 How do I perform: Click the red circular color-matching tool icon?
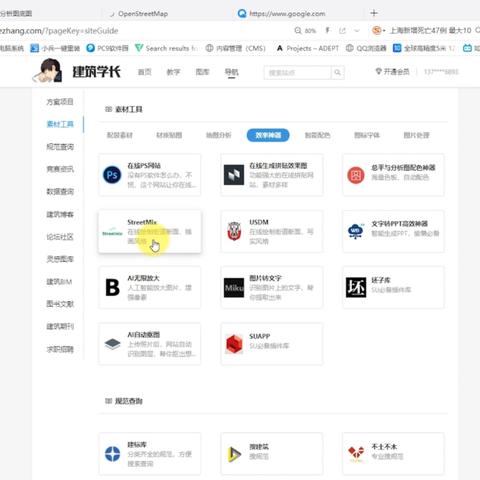tap(356, 175)
